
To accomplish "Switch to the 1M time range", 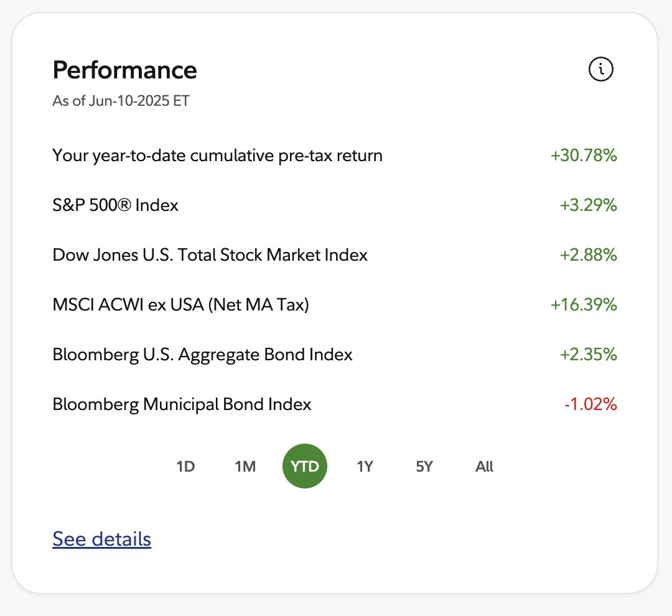I will click(x=245, y=466).
